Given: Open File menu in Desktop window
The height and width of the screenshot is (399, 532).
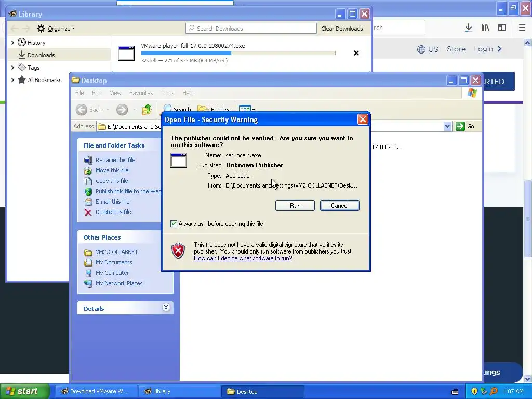Looking at the screenshot, I should pyautogui.click(x=79, y=93).
